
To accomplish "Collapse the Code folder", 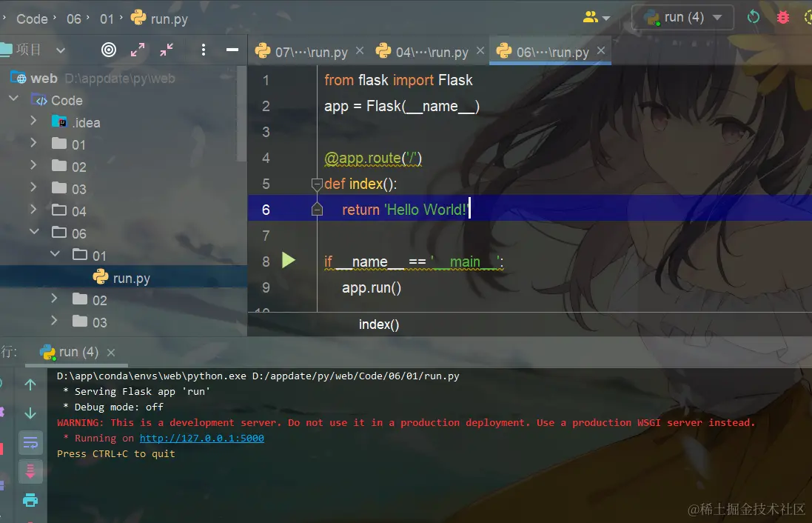I will (x=14, y=99).
